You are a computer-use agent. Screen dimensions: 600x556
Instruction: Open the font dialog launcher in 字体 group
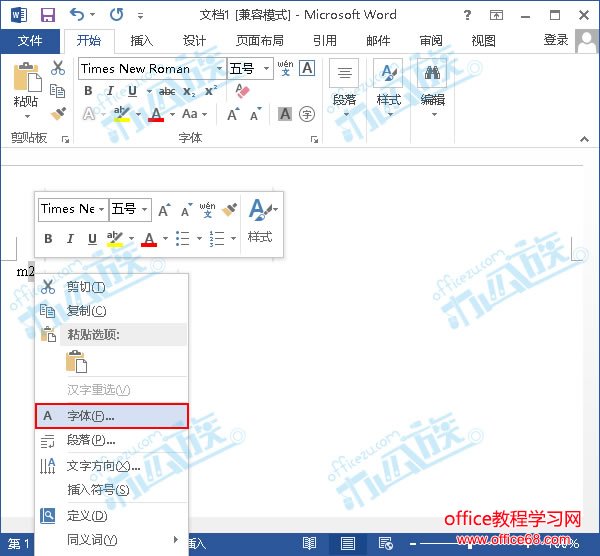(315, 139)
